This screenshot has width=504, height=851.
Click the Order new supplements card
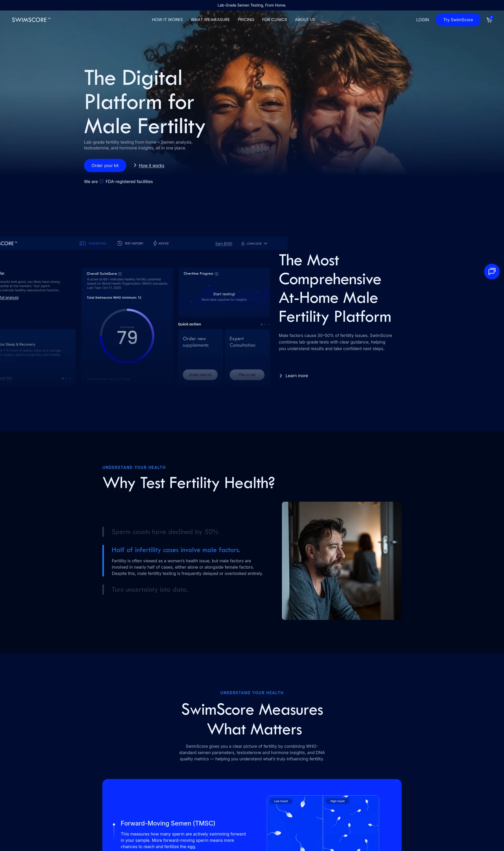[x=200, y=357]
